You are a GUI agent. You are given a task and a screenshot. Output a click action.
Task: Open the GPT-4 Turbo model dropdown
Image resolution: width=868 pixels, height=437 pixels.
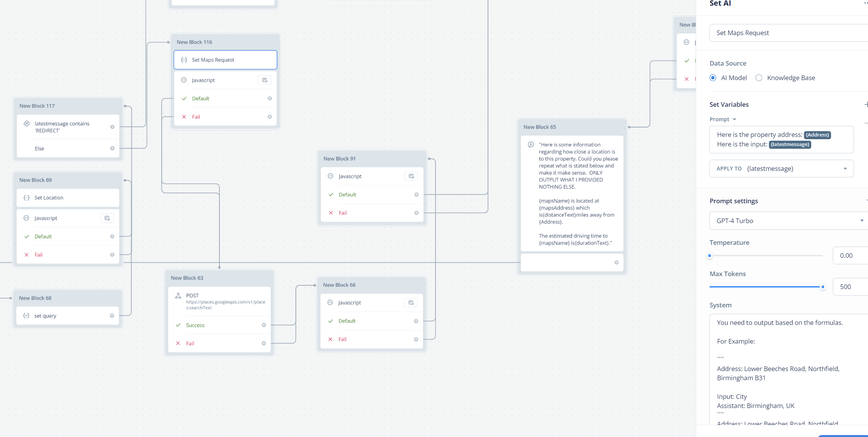click(x=789, y=221)
